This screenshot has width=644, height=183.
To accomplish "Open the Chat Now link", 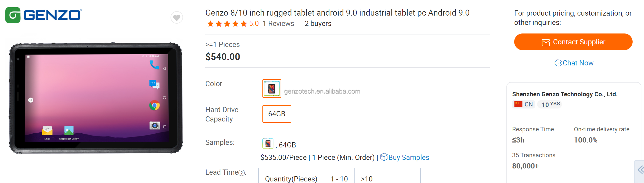I will 578,63.
